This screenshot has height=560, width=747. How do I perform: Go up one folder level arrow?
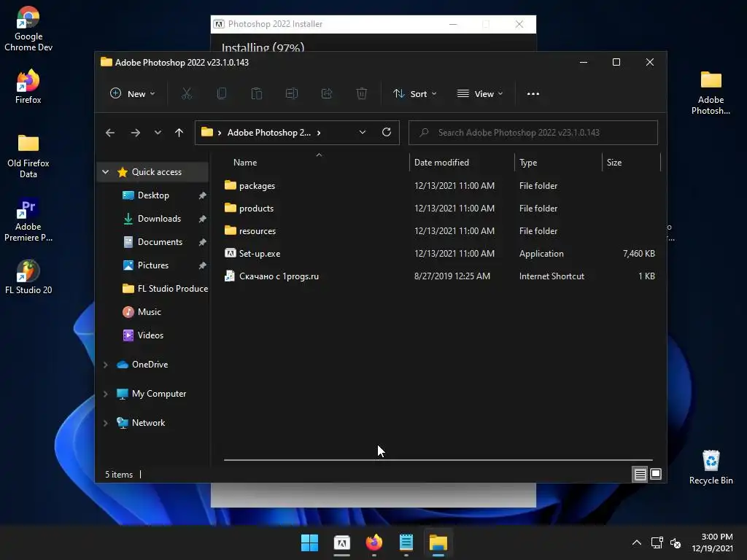pos(179,133)
